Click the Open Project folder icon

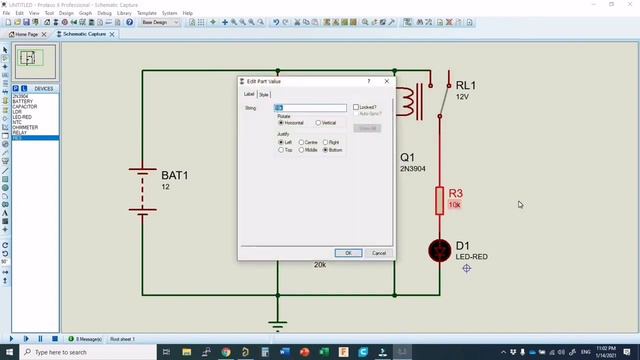pos(17,22)
